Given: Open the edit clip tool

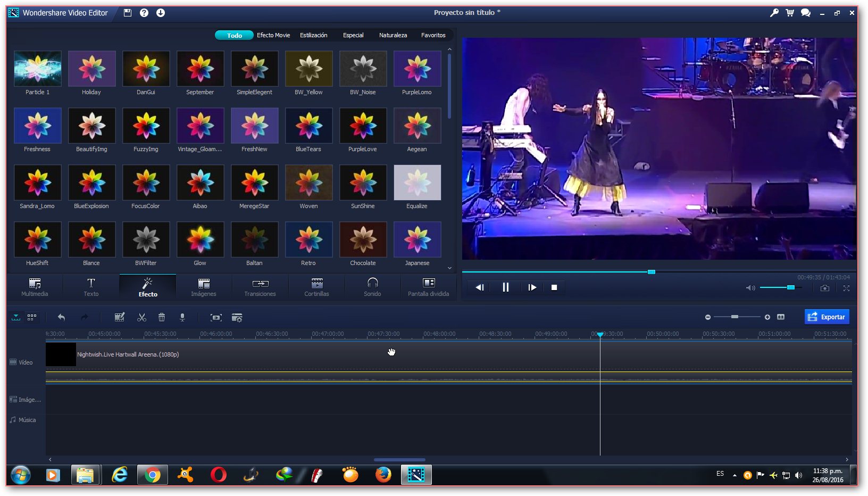Looking at the screenshot, I should point(120,317).
